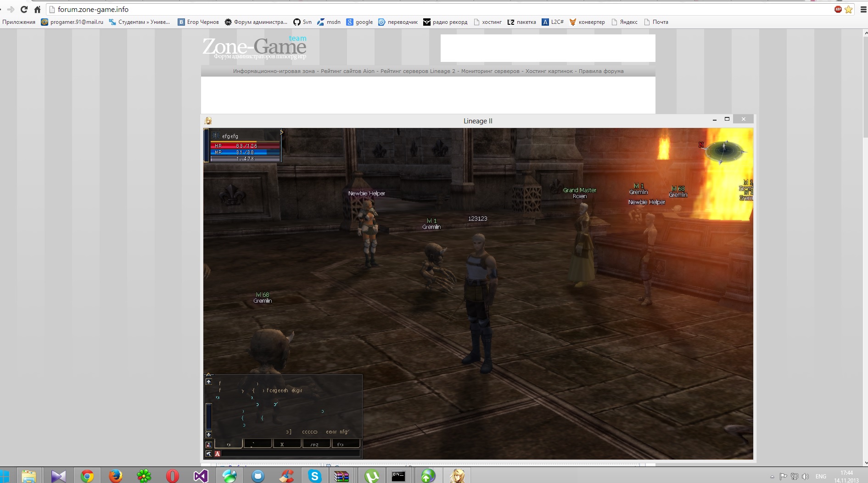This screenshot has width=868, height=483.
Task: Click the Рейтинг сайтов Aion link
Action: [x=347, y=71]
